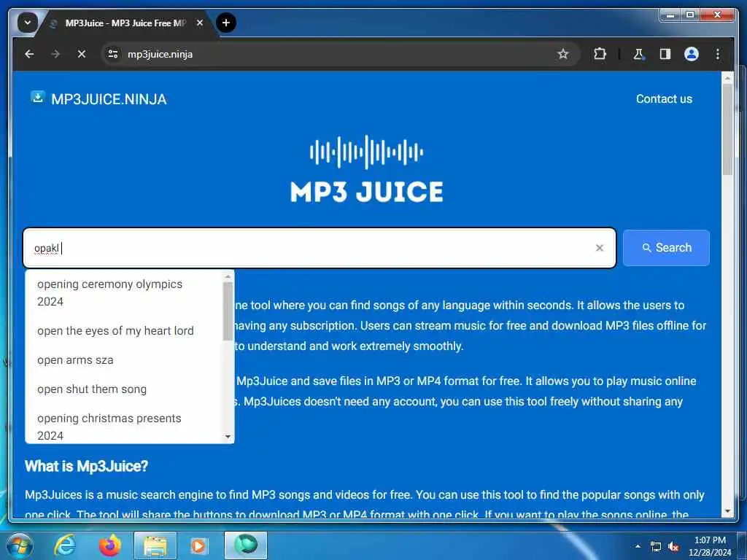Click the MP3 JUICE waveform logo

click(x=366, y=169)
